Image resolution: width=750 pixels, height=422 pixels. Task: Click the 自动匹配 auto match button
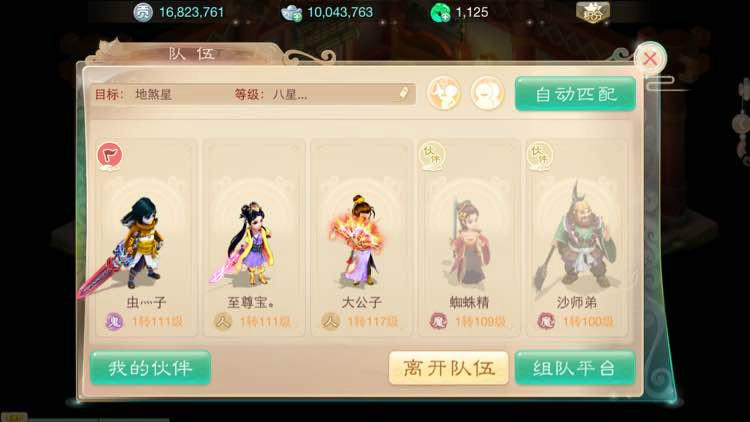[575, 94]
